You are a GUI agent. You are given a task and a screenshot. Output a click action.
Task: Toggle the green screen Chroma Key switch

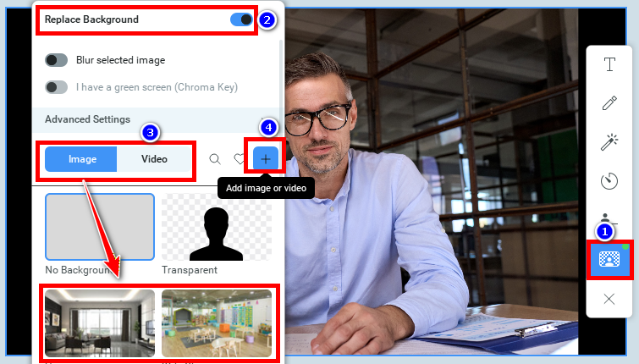click(57, 86)
